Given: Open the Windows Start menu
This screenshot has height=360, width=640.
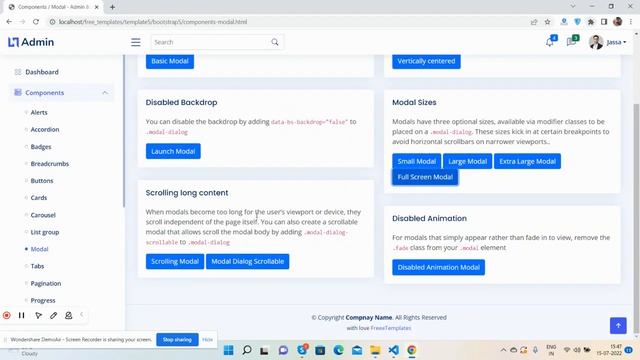Looking at the screenshot, I should pos(229,350).
